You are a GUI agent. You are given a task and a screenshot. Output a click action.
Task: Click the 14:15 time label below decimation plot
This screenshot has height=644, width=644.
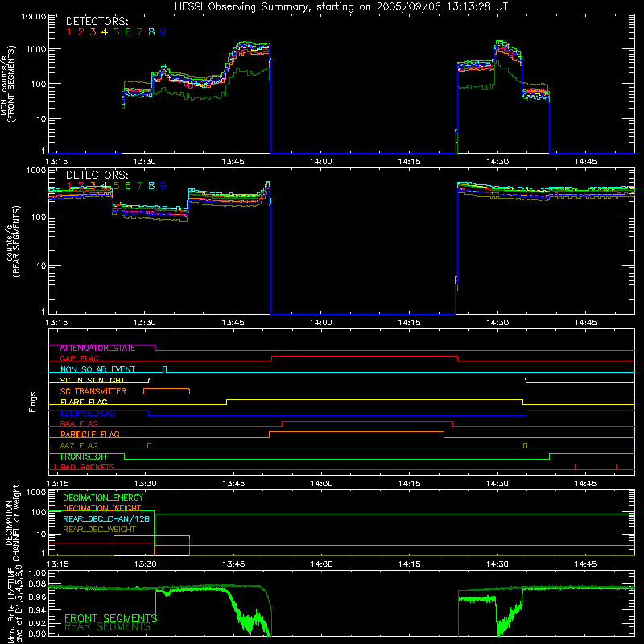(410, 564)
